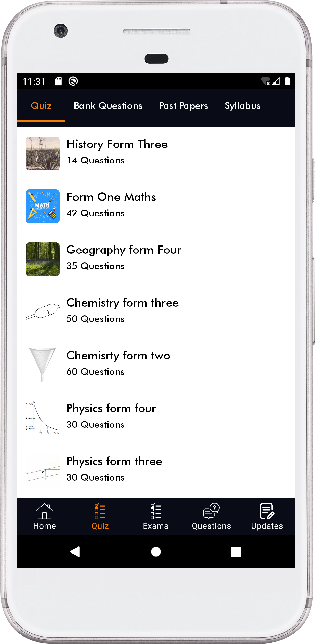Open the History Form Three quiz

117,144
